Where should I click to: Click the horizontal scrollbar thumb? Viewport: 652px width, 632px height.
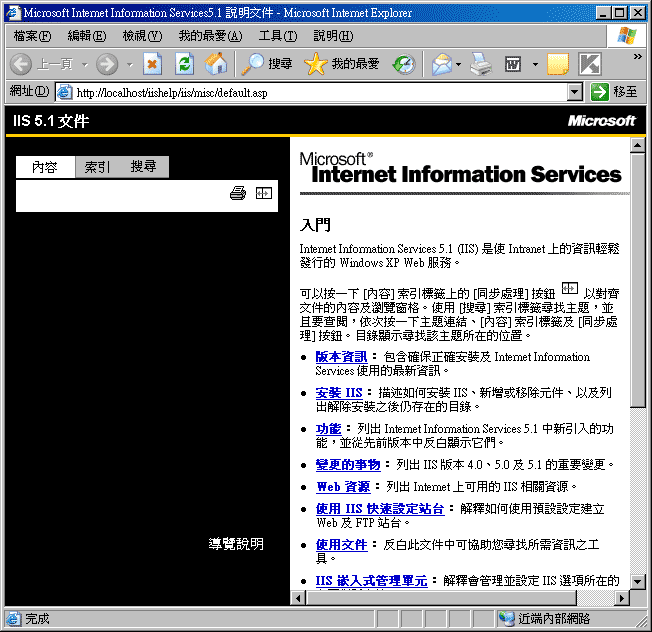[441, 598]
